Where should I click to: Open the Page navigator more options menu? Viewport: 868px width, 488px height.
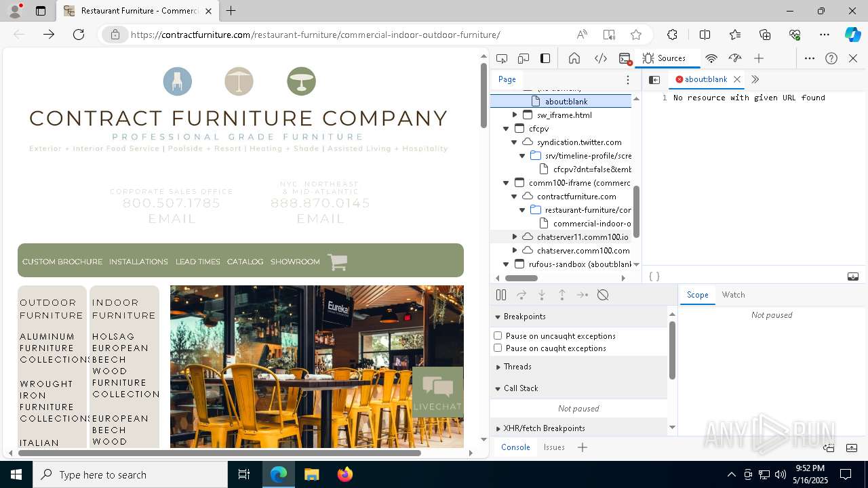point(628,80)
